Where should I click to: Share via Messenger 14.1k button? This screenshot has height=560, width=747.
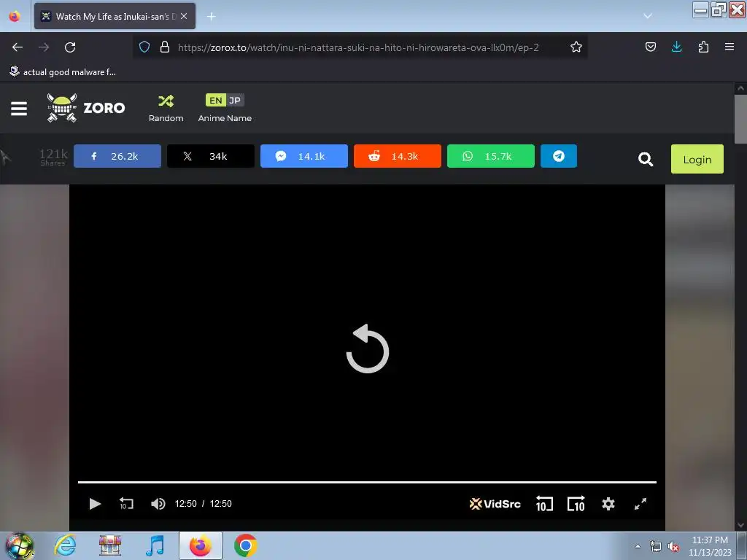tap(304, 156)
